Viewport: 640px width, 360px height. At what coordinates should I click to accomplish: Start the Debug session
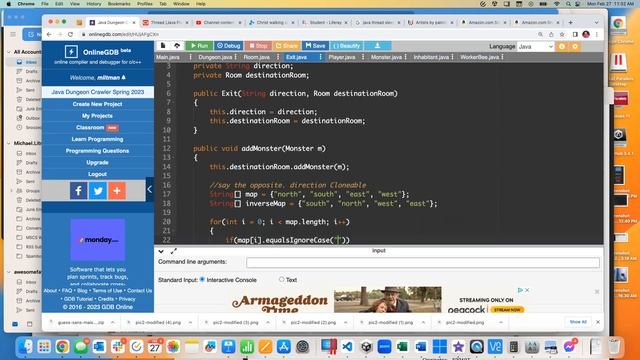click(229, 46)
